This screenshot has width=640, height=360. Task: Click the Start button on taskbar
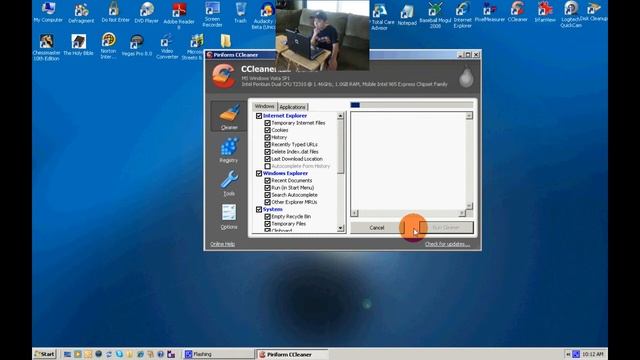[x=44, y=354]
